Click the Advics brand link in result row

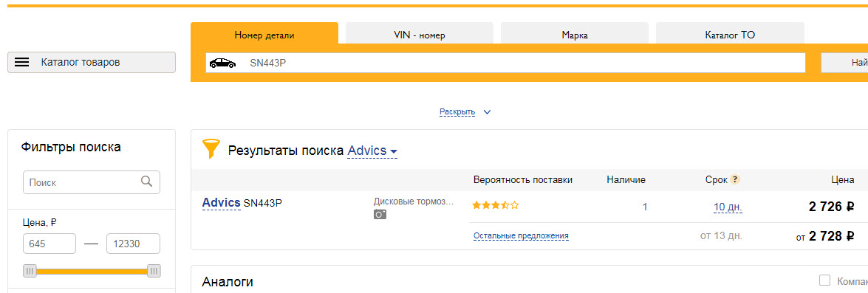click(x=222, y=203)
